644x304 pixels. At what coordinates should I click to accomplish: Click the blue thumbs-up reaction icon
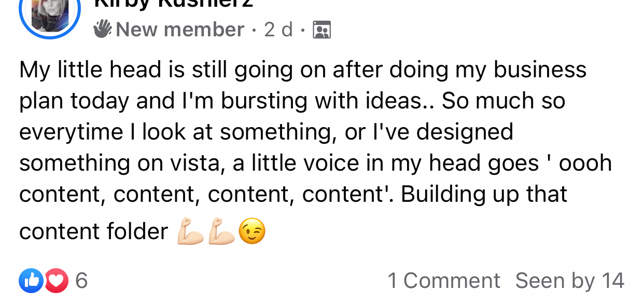point(31,281)
